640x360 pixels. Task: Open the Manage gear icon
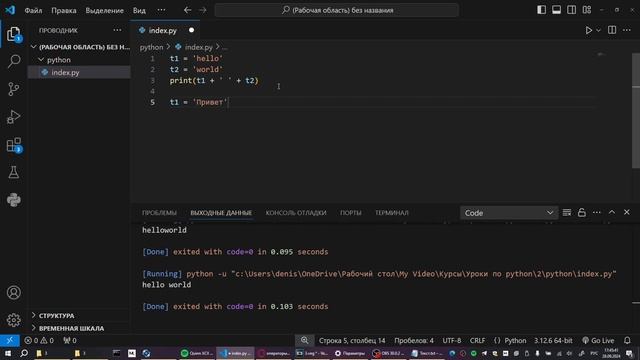[x=13, y=320]
